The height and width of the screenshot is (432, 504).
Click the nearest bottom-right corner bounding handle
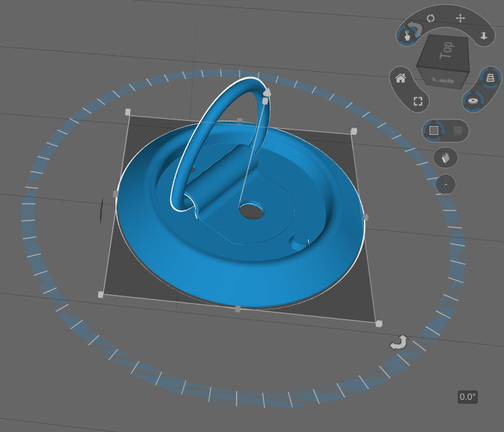click(x=379, y=323)
